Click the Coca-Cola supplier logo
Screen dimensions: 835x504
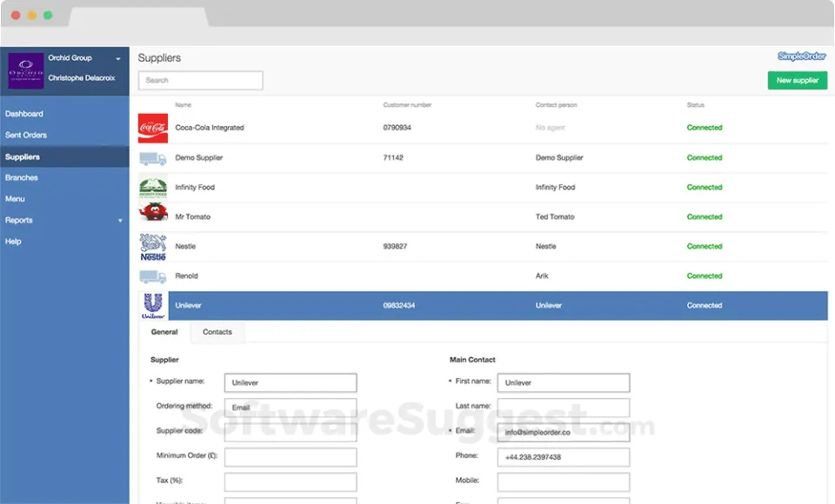[151, 127]
